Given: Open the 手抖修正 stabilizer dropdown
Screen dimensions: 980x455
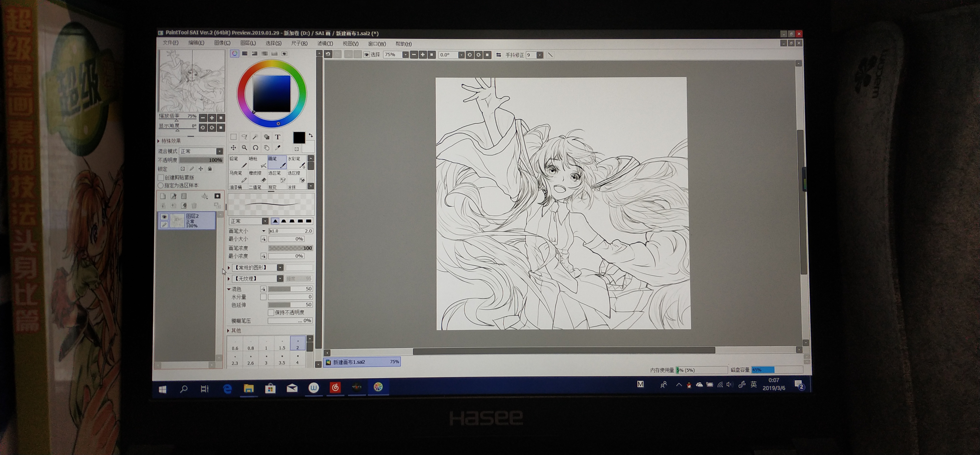Looking at the screenshot, I should pyautogui.click(x=539, y=55).
